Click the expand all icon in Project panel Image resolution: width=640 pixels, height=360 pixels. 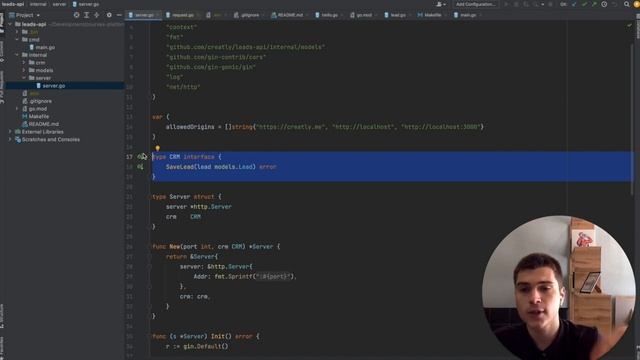coord(87,15)
